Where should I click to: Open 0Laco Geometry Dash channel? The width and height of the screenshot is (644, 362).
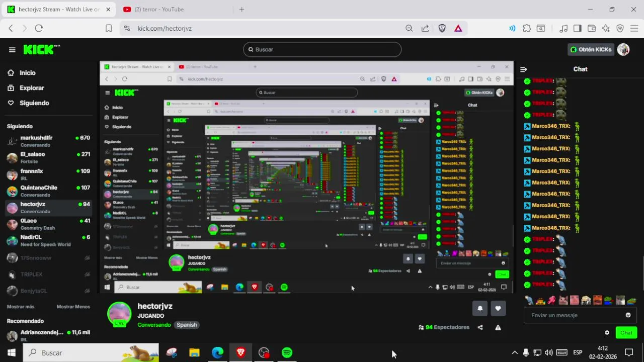point(48,224)
